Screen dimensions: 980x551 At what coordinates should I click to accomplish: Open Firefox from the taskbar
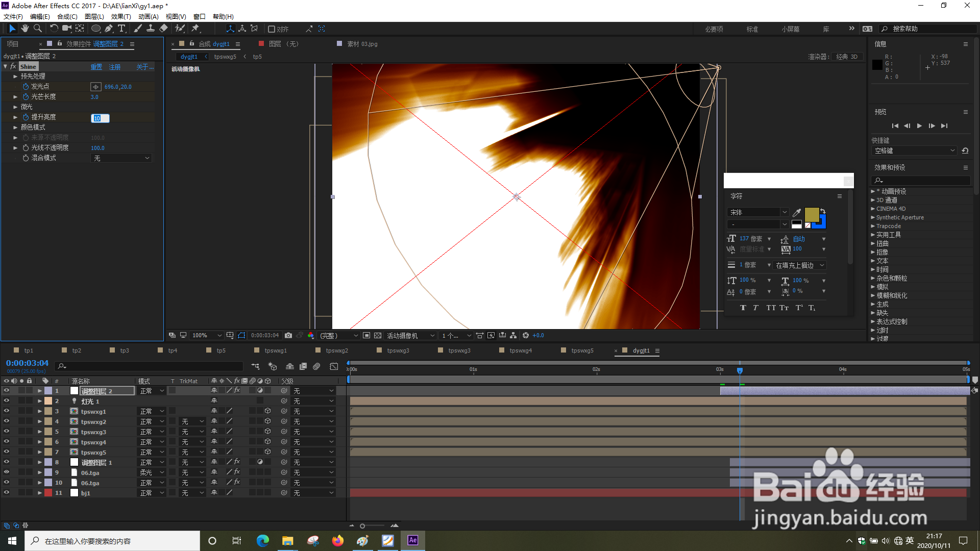[x=337, y=541]
